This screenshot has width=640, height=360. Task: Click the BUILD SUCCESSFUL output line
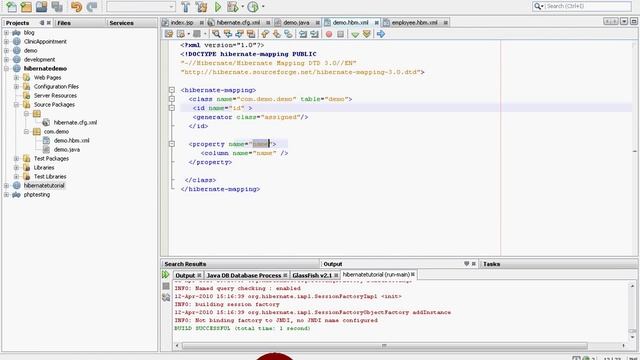(242, 328)
